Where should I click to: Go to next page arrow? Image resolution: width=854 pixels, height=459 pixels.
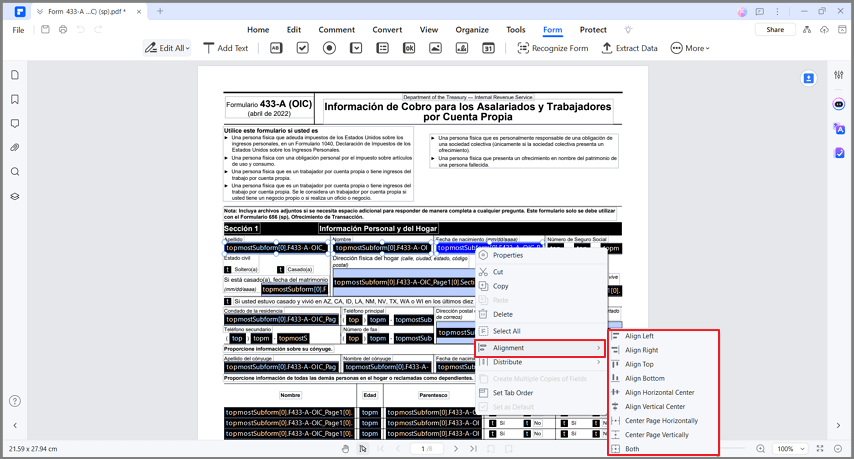click(456, 449)
